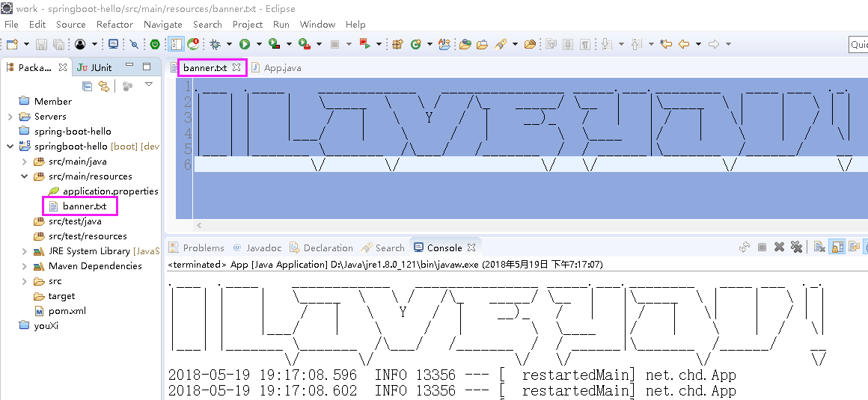This screenshot has height=400, width=868.
Task: Switch to the Problems tab
Action: pos(197,247)
